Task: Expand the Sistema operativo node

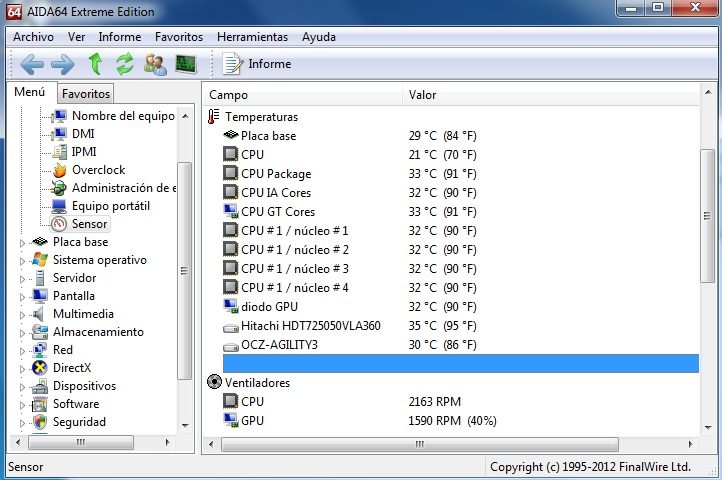Action: pyautogui.click(x=23, y=260)
